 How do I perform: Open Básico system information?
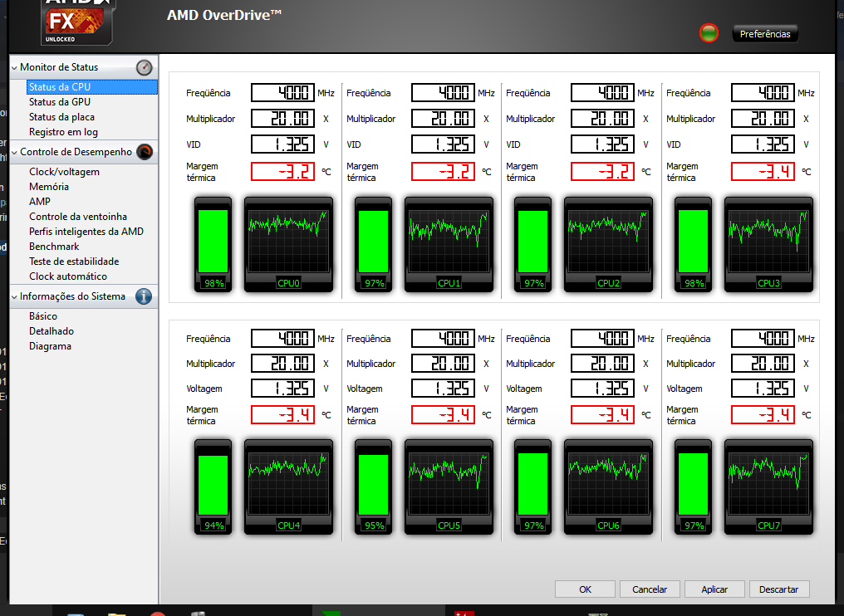tap(43, 316)
